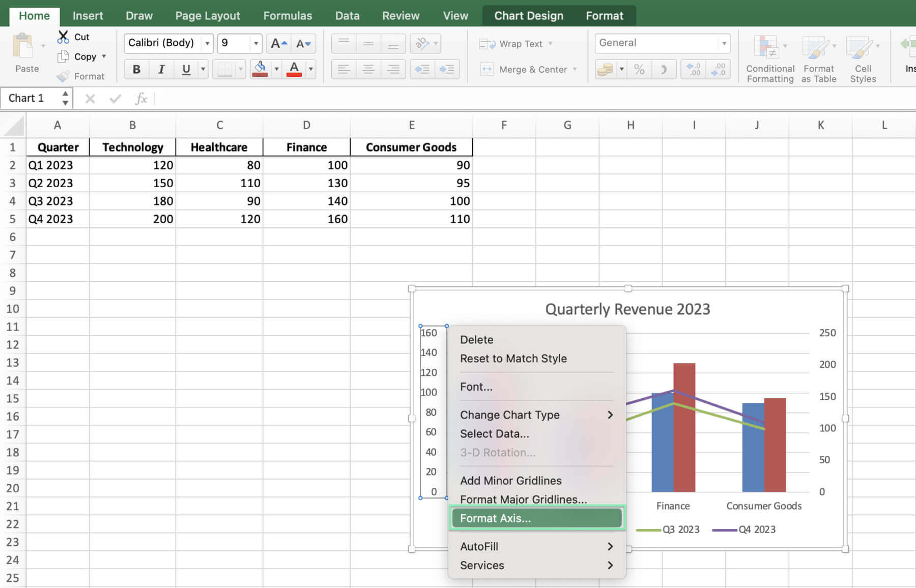Align text to middle vertically

368,44
